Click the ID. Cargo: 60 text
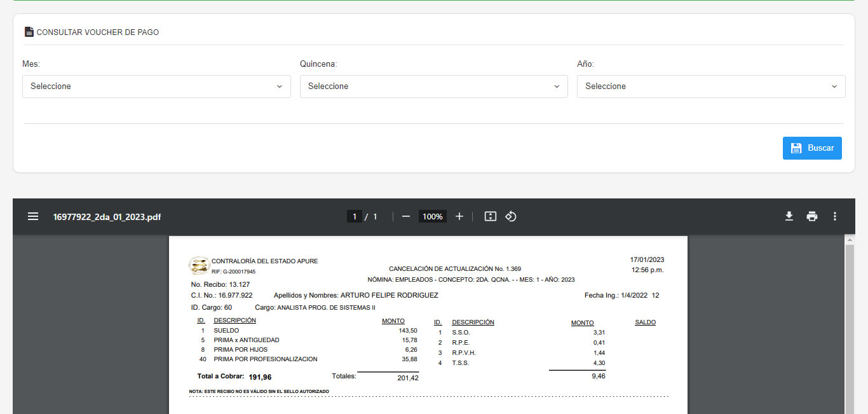Image resolution: width=868 pixels, height=414 pixels. 212,308
